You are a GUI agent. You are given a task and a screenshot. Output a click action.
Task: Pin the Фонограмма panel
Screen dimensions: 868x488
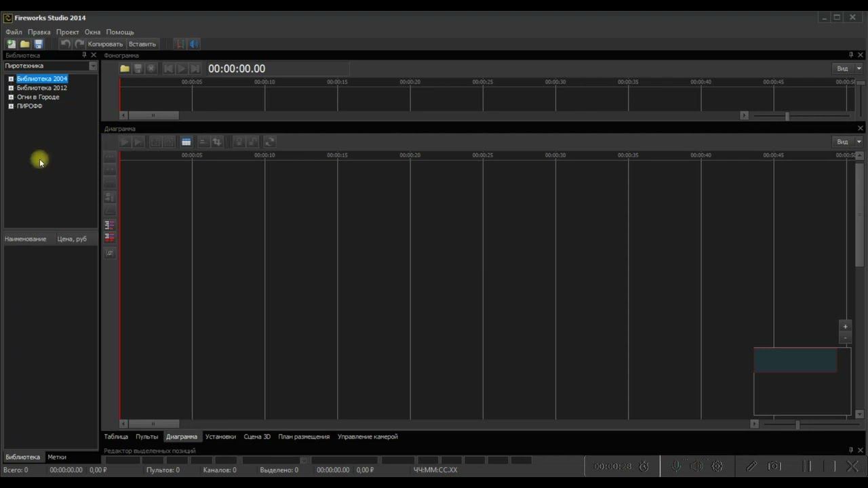coord(851,55)
